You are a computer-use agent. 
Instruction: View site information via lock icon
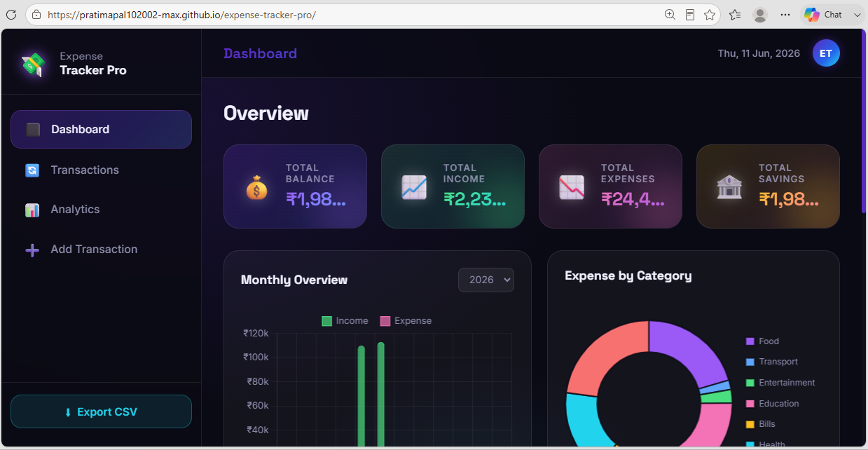[36, 15]
